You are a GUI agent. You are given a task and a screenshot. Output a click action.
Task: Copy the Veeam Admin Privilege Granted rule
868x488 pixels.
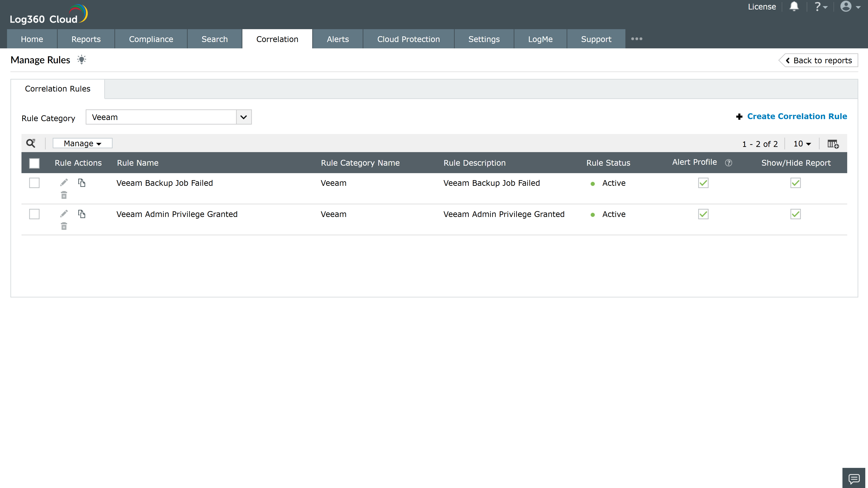82,214
